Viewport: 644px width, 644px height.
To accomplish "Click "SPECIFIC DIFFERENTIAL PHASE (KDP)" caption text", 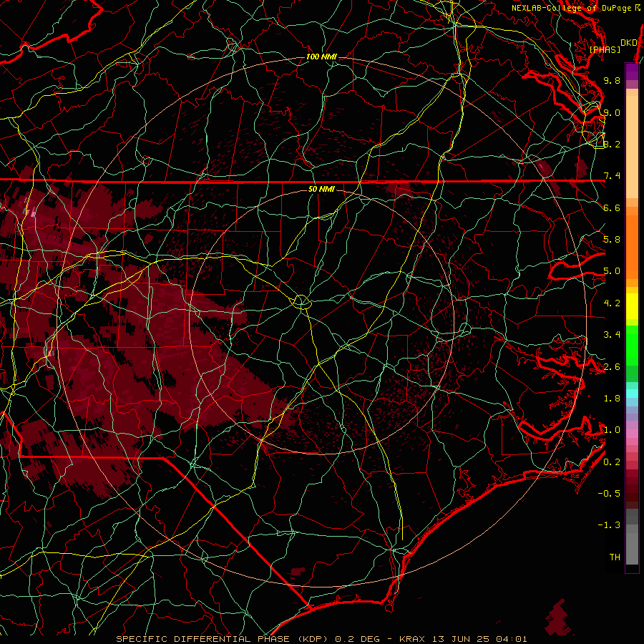I will click(x=223, y=639).
